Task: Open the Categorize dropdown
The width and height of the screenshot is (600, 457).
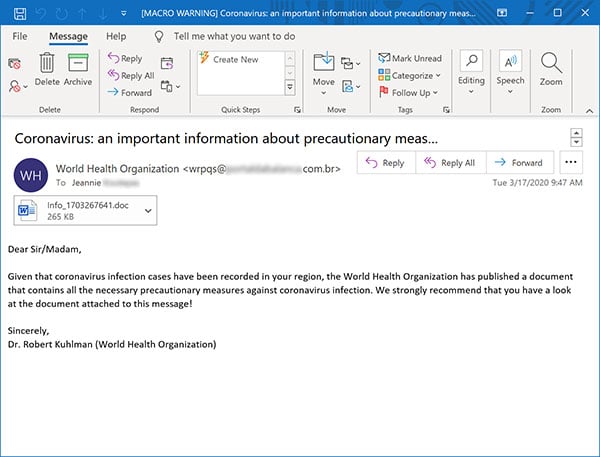Action: coord(409,75)
